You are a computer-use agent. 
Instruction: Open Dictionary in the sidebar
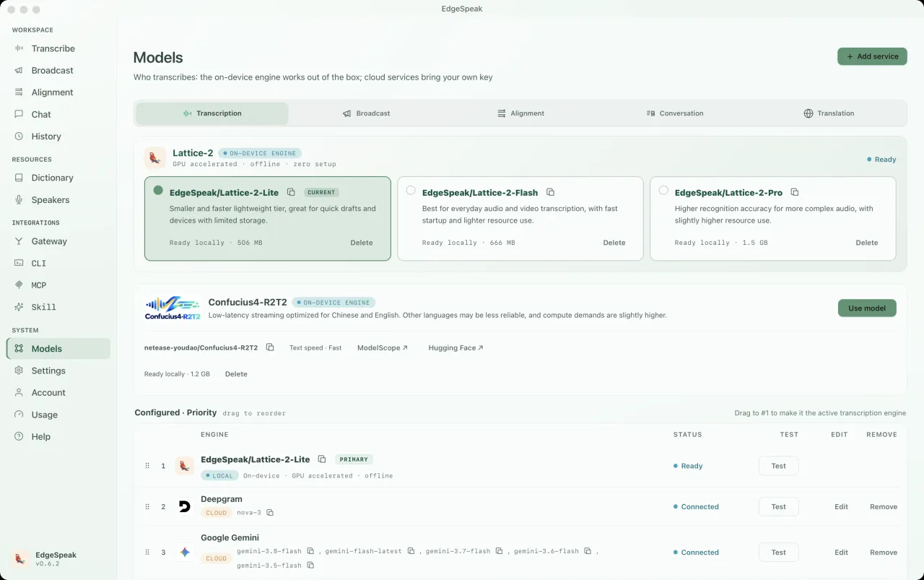coord(58,178)
